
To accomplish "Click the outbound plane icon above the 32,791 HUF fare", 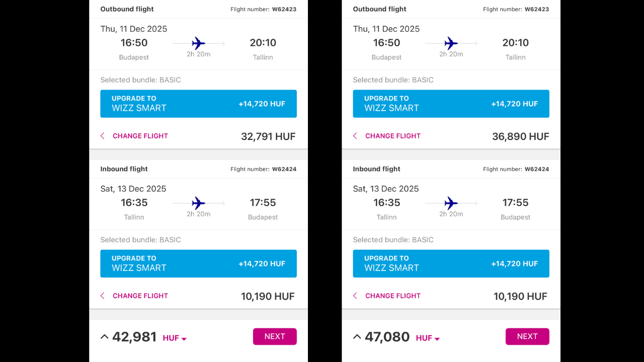I will [199, 43].
